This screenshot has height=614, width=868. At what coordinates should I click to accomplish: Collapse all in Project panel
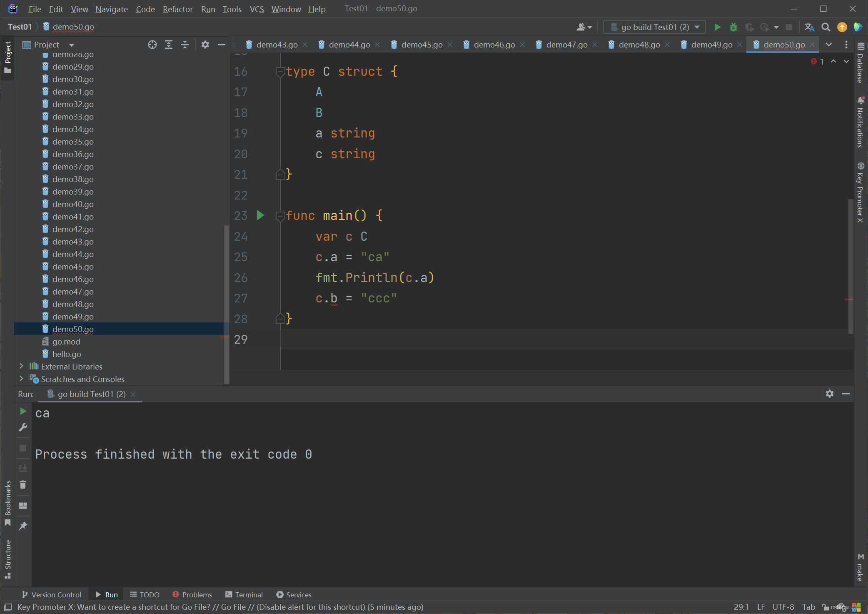coord(185,45)
